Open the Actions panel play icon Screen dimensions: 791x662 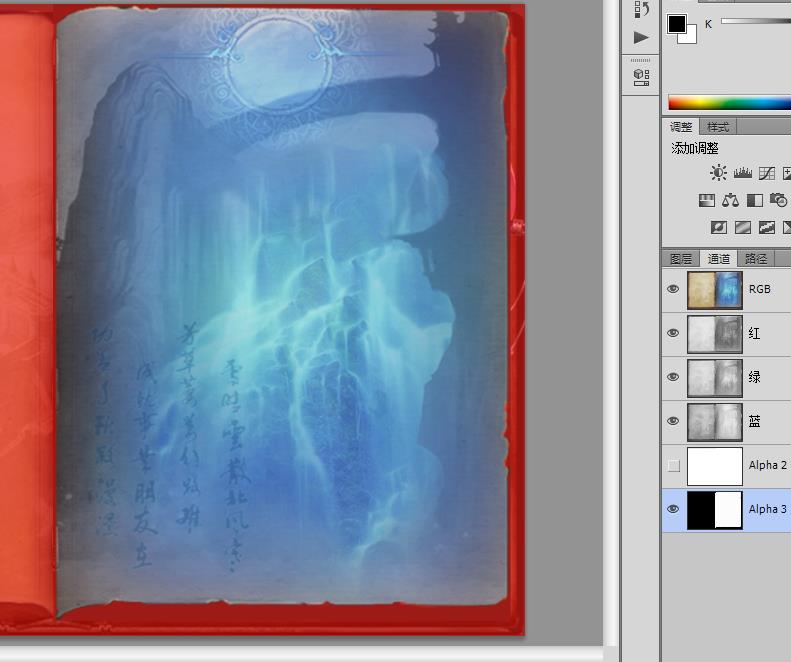pos(641,37)
